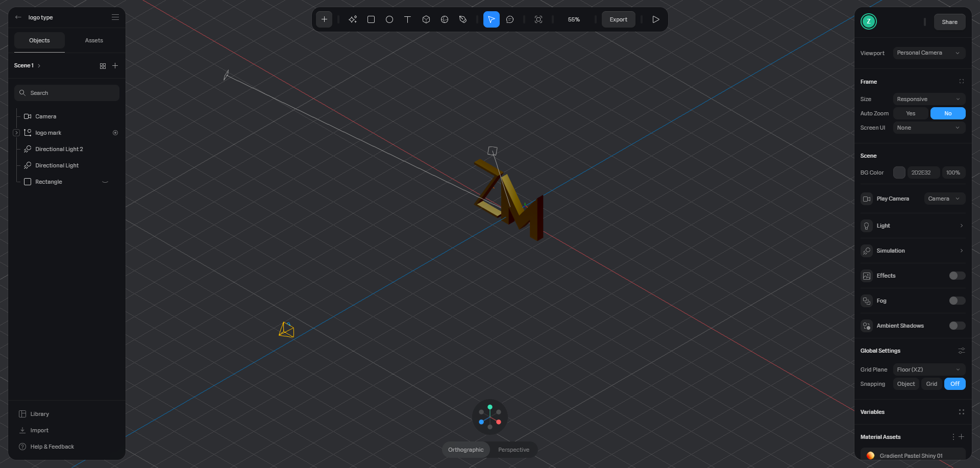Screen dimensions: 980x468
Task: Select the Rectangle shape tool in toolbar
Action: click(x=371, y=19)
